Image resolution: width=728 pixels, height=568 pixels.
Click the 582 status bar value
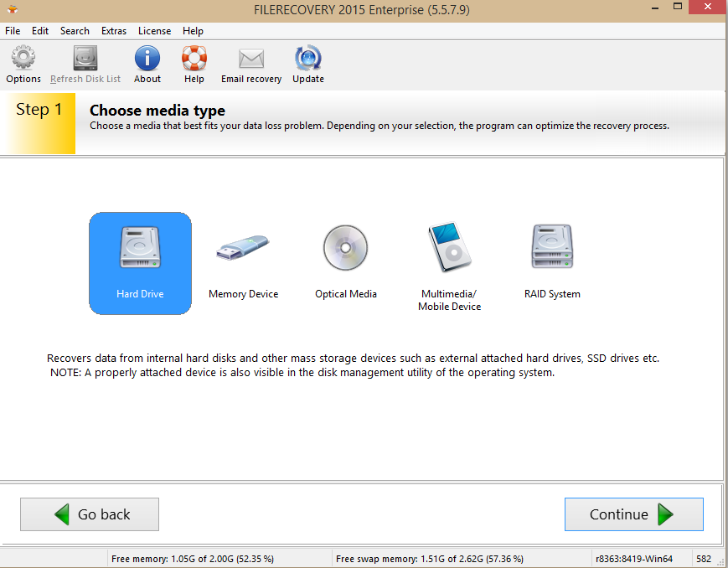[x=704, y=559]
